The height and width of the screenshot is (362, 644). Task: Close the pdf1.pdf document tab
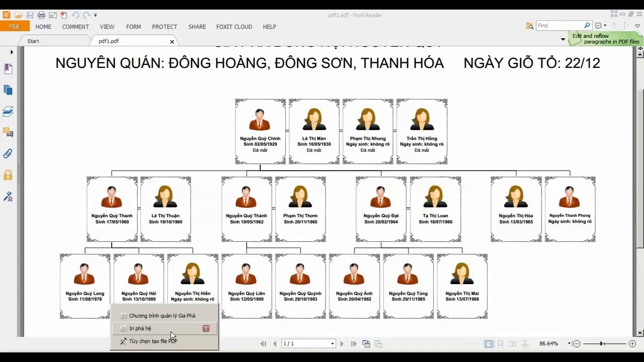pos(172,42)
